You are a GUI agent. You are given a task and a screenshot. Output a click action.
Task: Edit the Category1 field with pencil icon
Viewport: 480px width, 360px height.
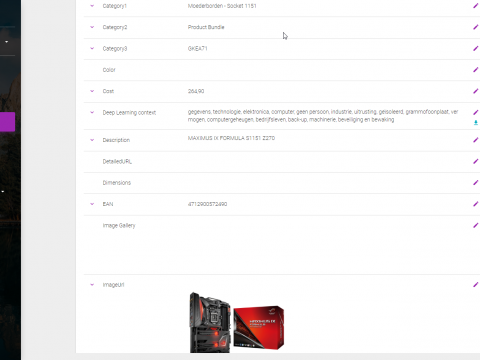(x=476, y=6)
